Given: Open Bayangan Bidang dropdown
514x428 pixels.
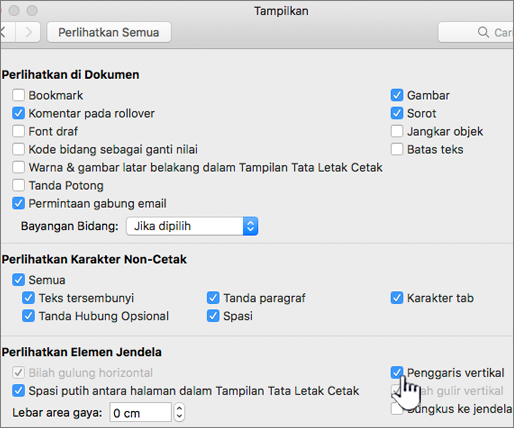Looking at the screenshot, I should (192, 226).
